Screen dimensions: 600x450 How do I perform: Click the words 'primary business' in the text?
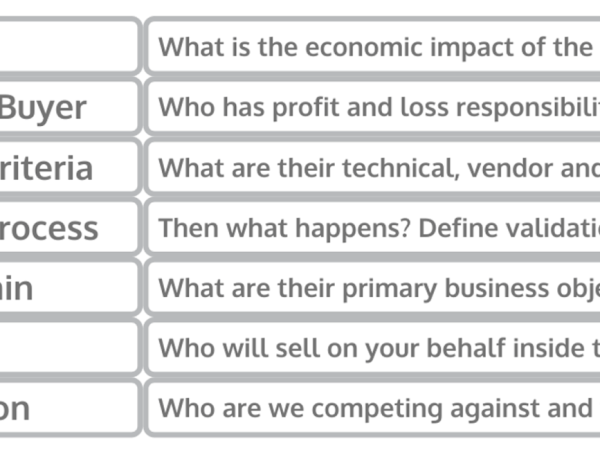click(x=445, y=290)
